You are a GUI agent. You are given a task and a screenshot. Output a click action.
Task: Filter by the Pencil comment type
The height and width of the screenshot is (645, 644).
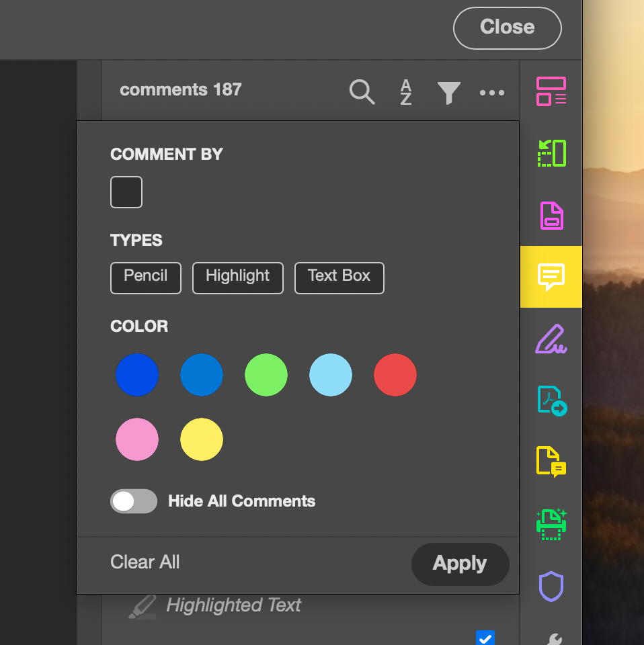pos(146,277)
